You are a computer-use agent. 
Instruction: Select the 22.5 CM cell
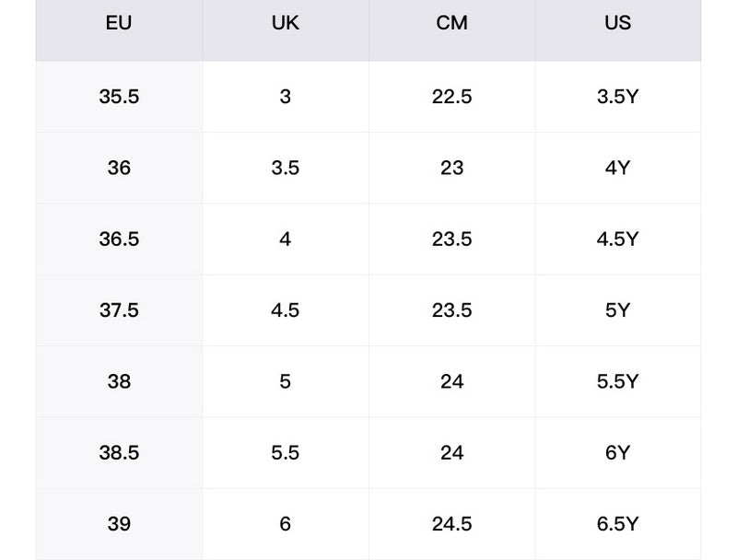[451, 97]
